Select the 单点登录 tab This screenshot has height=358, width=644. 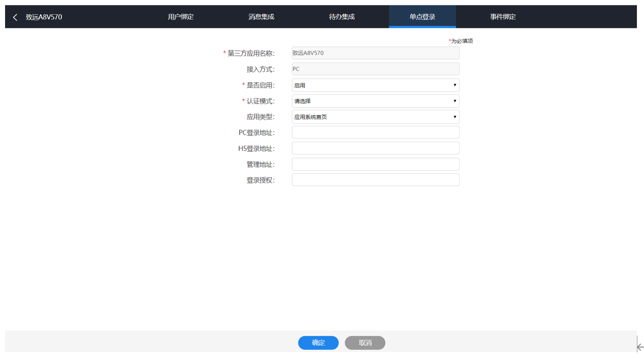coord(422,17)
